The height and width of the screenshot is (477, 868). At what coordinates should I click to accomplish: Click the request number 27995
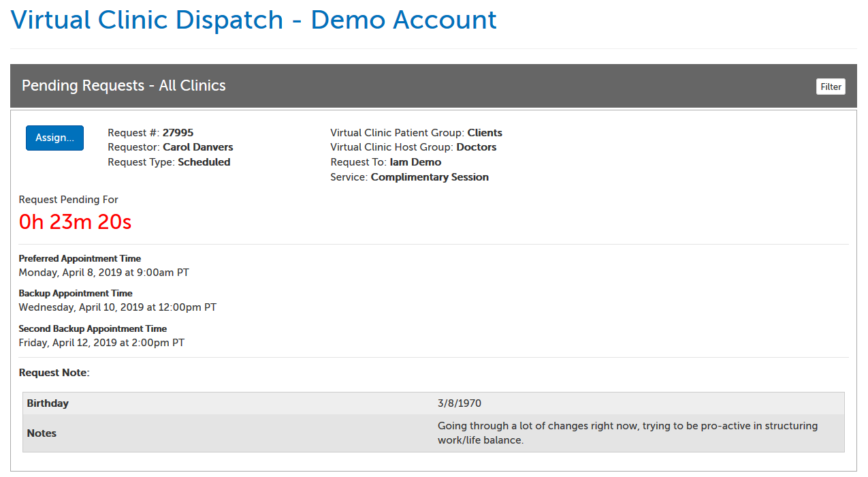(178, 133)
